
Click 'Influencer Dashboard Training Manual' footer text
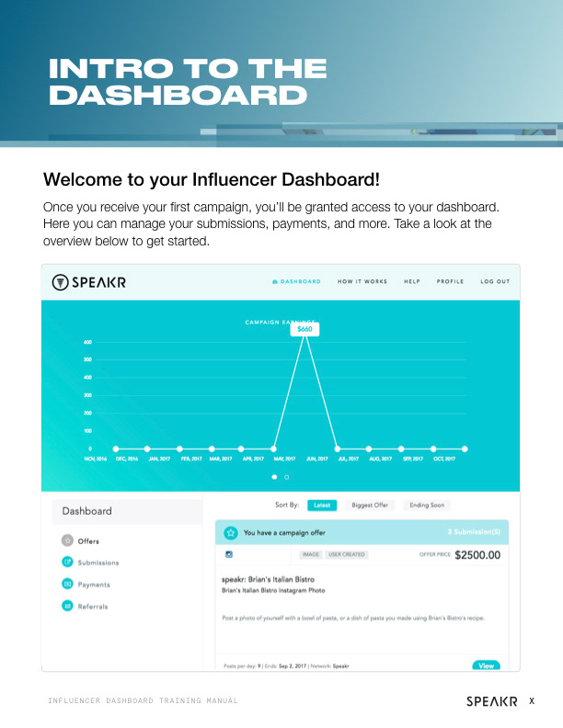pos(143,700)
